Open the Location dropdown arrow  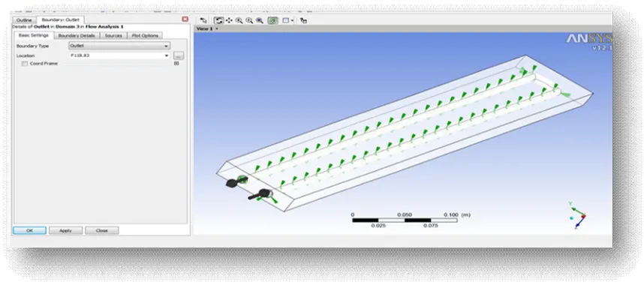[167, 55]
